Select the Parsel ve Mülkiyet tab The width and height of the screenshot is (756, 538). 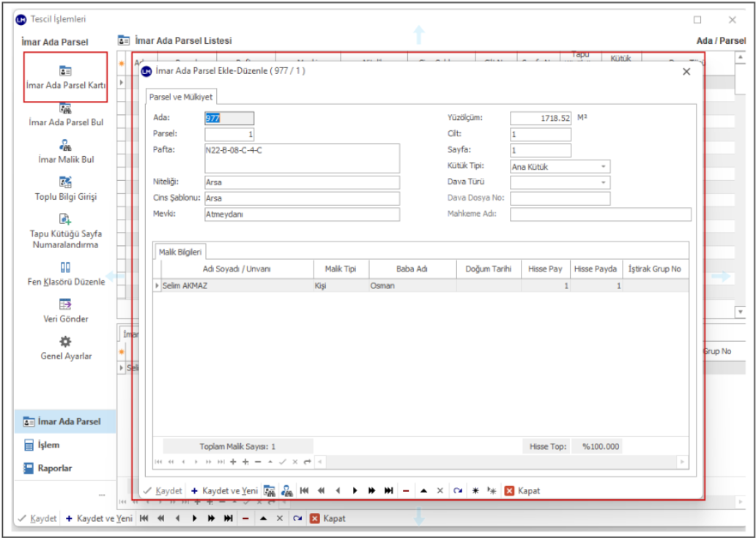pos(179,97)
